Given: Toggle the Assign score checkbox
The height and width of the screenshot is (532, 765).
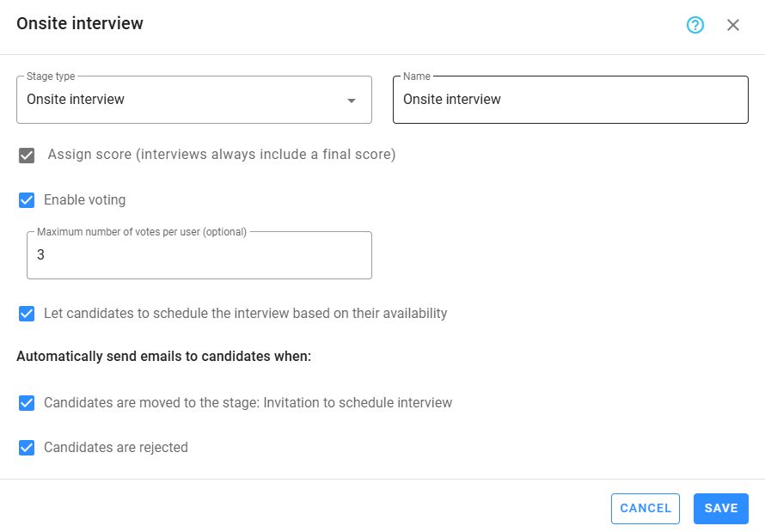Looking at the screenshot, I should pos(27,156).
